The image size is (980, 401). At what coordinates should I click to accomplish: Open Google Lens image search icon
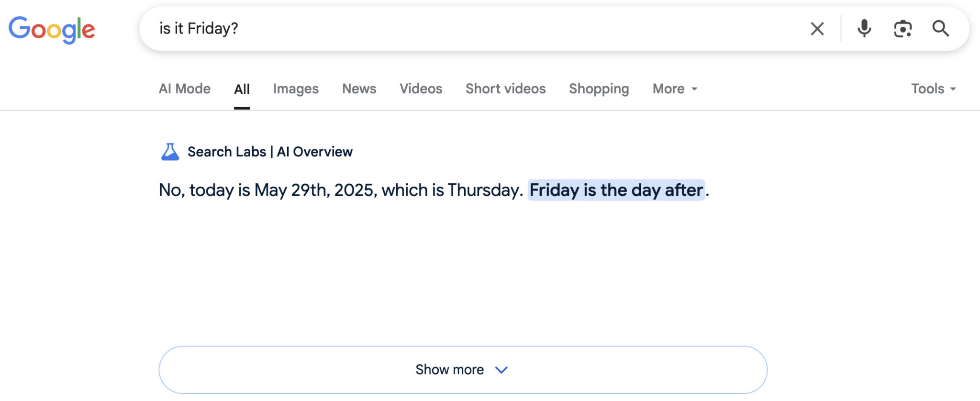click(x=902, y=29)
